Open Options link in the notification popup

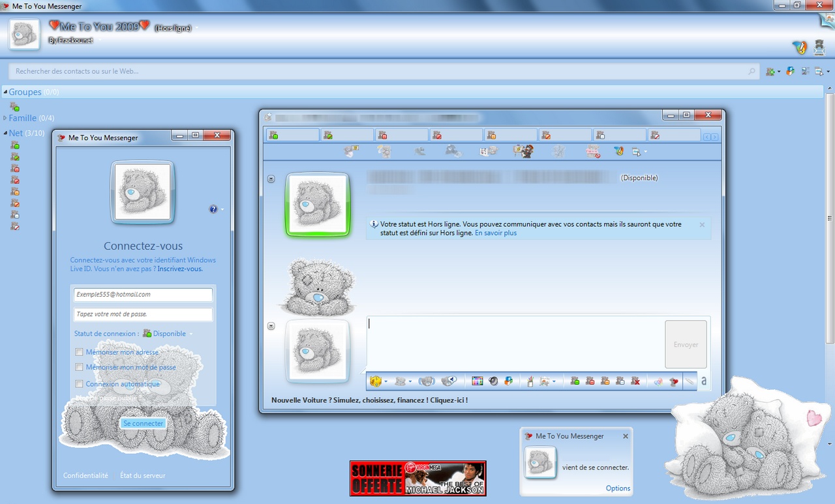[618, 488]
